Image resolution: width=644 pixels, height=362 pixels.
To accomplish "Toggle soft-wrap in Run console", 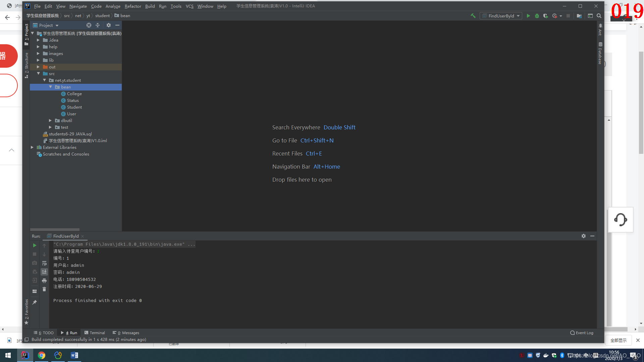I will [44, 263].
